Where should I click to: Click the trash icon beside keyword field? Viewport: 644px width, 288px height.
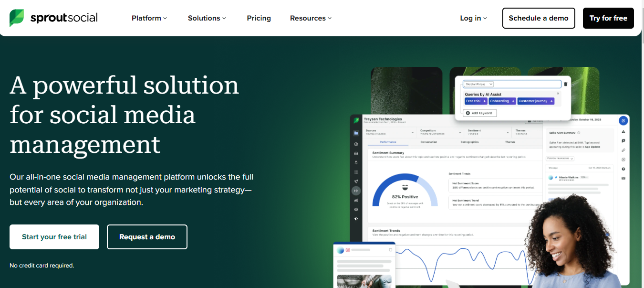[566, 84]
